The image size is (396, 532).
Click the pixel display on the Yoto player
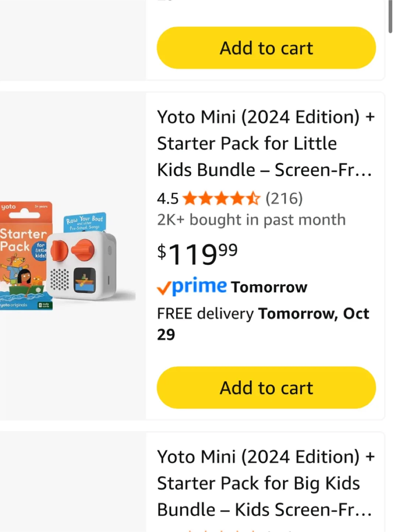point(85,279)
